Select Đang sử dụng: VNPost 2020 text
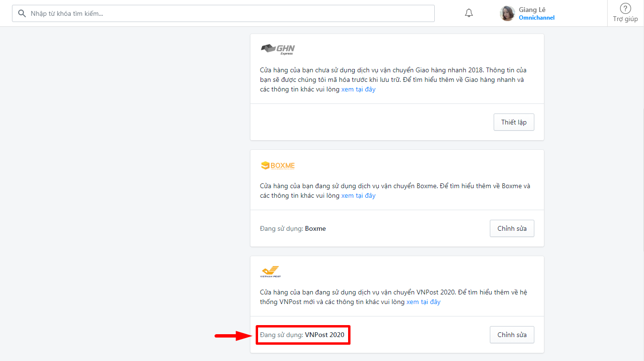 pos(302,335)
